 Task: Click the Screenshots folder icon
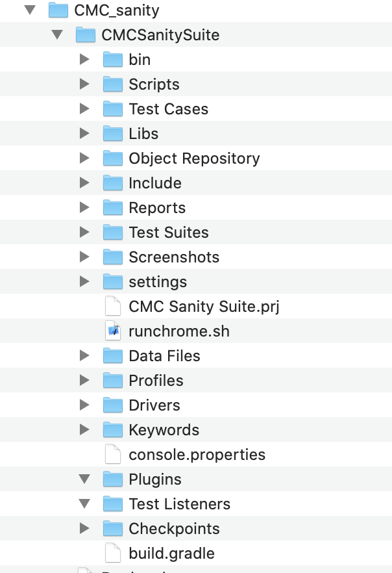pyautogui.click(x=113, y=257)
